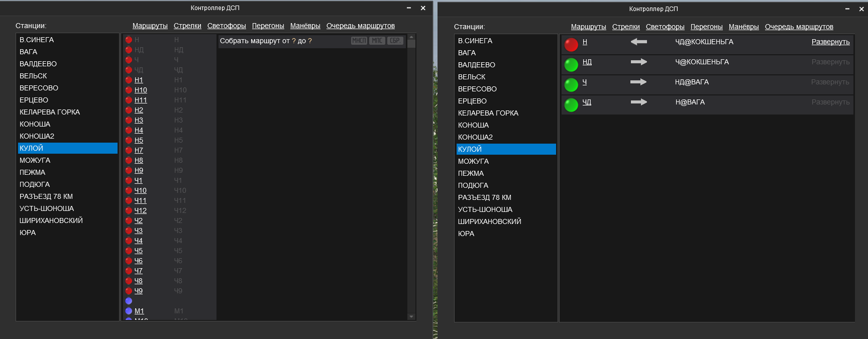Screen dimensions: 868x339
Task: Open Очередь маршрутов in the right window
Action: 799,27
